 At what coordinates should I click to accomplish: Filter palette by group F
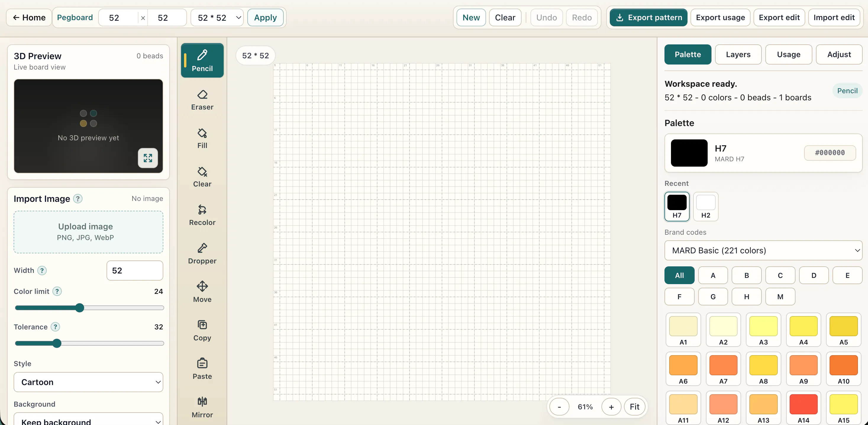[x=679, y=297]
